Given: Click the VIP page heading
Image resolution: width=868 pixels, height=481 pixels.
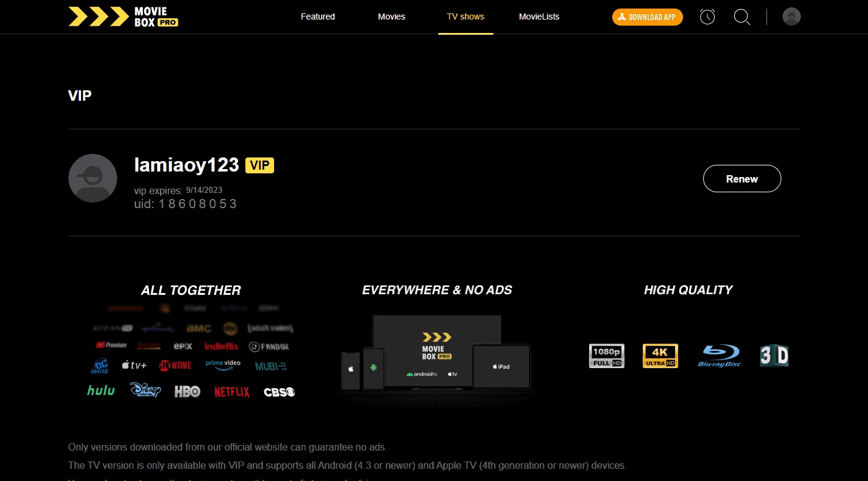Looking at the screenshot, I should pos(80,95).
